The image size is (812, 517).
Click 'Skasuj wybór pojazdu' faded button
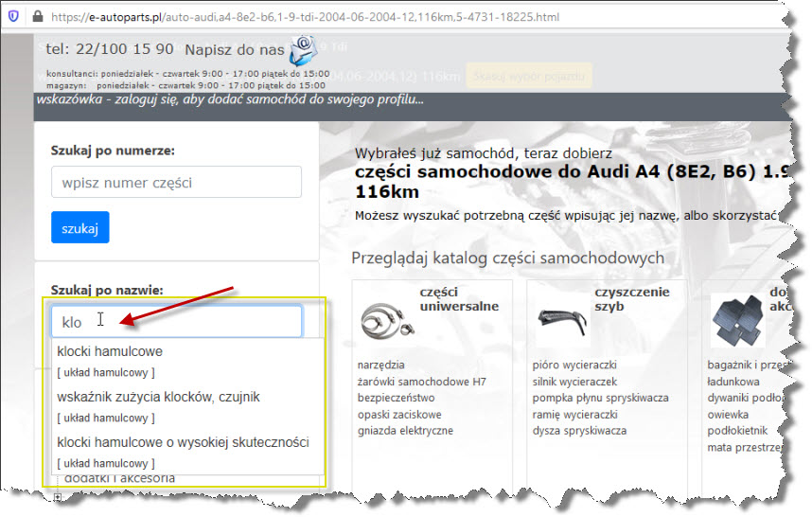pos(529,76)
